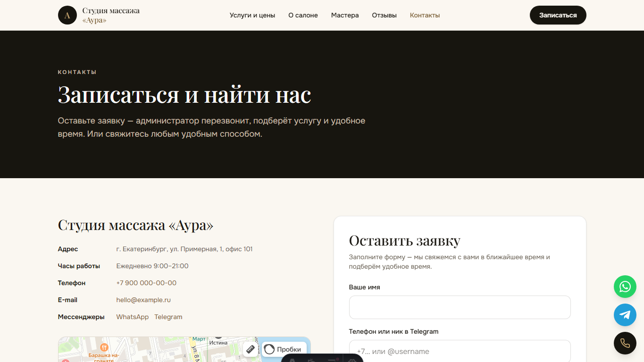Click the Оставить заявку form heading
This screenshot has height=362, width=644.
coord(405,240)
